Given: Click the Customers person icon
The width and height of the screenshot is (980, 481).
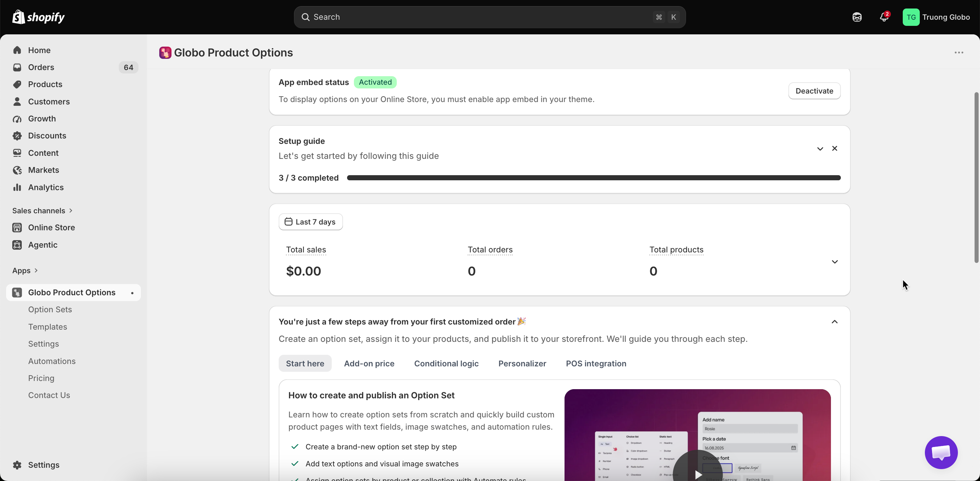Looking at the screenshot, I should pyautogui.click(x=17, y=101).
